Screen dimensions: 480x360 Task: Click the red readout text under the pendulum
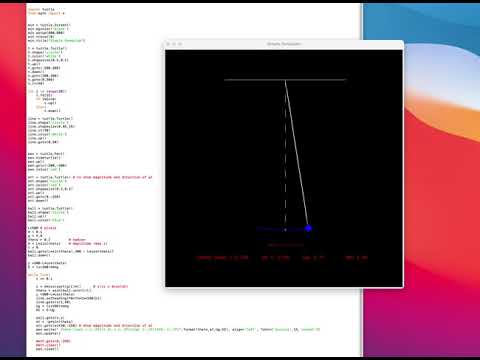coord(282,258)
